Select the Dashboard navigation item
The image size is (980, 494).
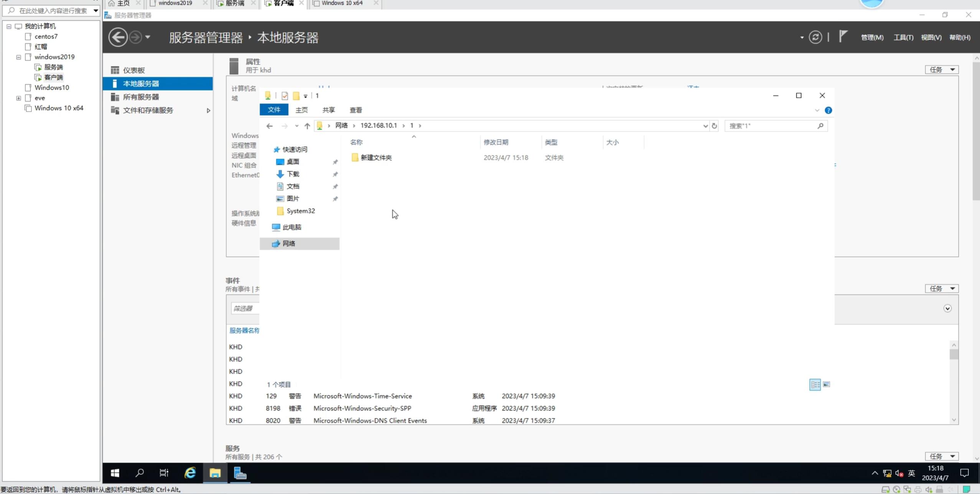point(133,70)
